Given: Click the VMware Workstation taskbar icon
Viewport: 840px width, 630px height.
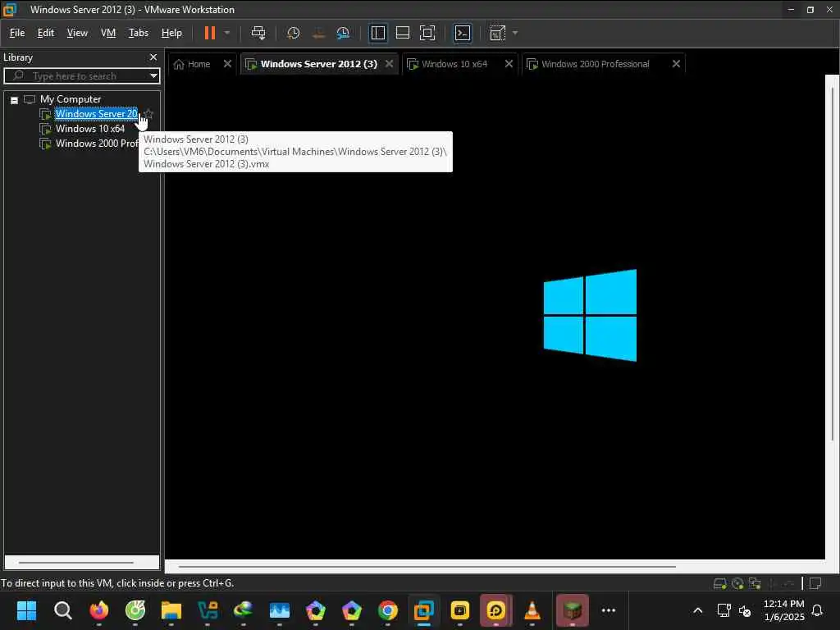Looking at the screenshot, I should click(x=424, y=610).
